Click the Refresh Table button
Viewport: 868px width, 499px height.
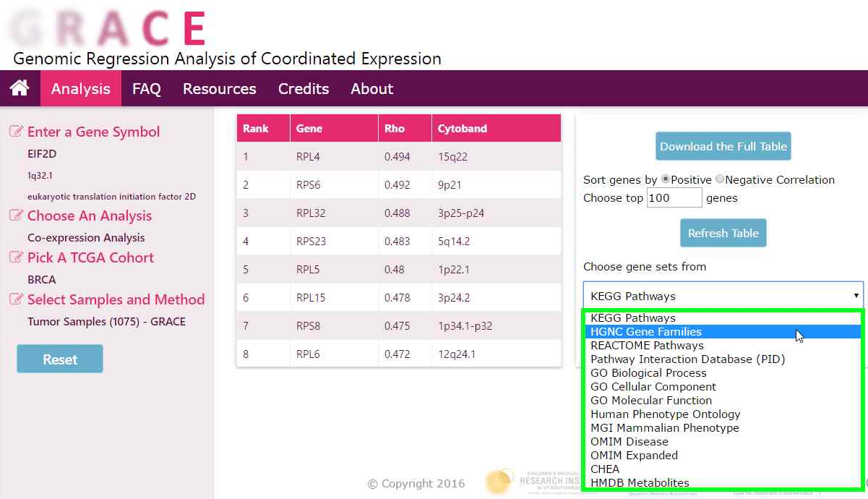723,233
